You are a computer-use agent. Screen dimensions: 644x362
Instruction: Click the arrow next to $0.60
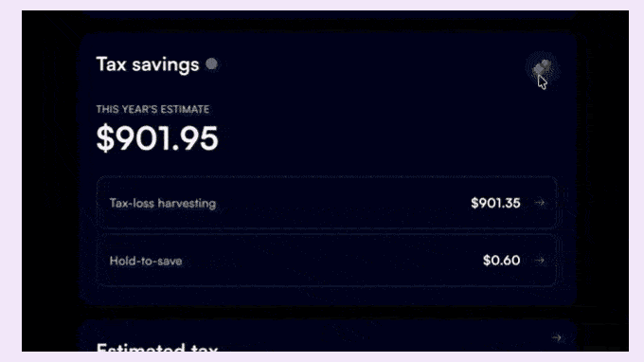pyautogui.click(x=540, y=260)
